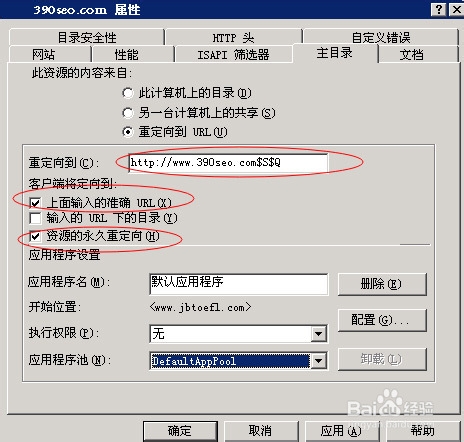Viewport: 464px width, 442px height.
Task: Click the help question mark icon
Action: [x=439, y=9]
